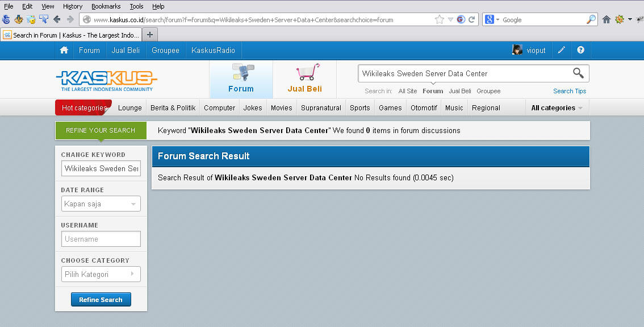Click the vioput user avatar
The height and width of the screenshot is (327, 644).
point(517,50)
